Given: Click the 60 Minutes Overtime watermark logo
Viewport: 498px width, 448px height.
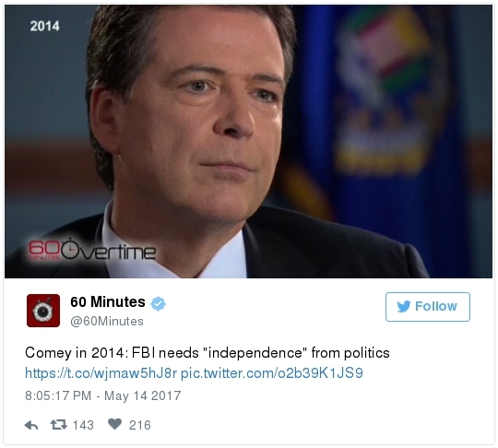Looking at the screenshot, I should click(92, 251).
